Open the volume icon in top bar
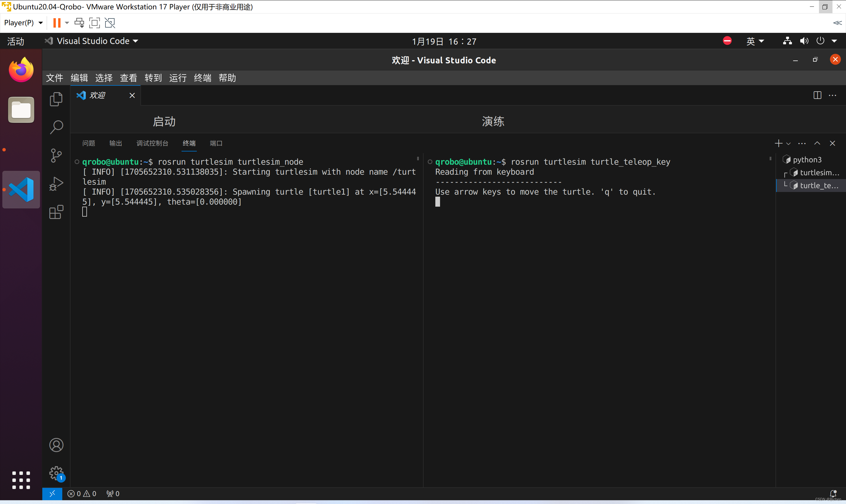The height and width of the screenshot is (504, 846). click(x=804, y=41)
